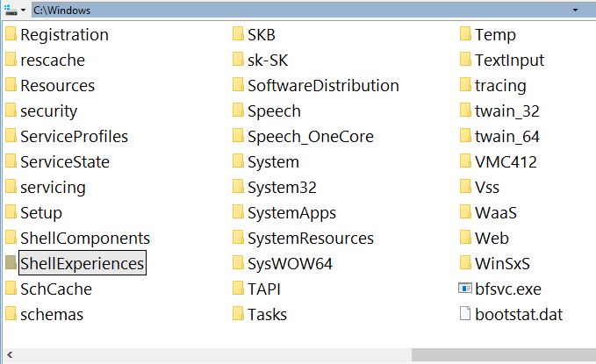
Task: Select the servicing folder icon
Action: point(11,187)
